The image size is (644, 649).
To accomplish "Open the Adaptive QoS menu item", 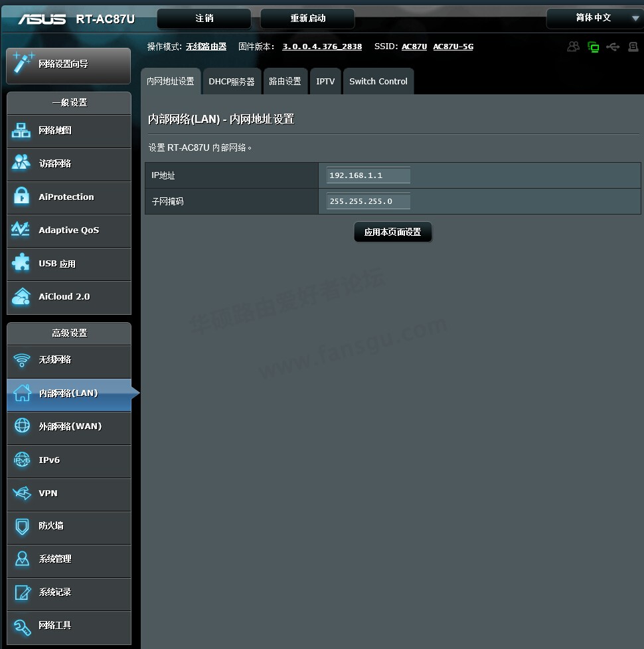I will (69, 230).
